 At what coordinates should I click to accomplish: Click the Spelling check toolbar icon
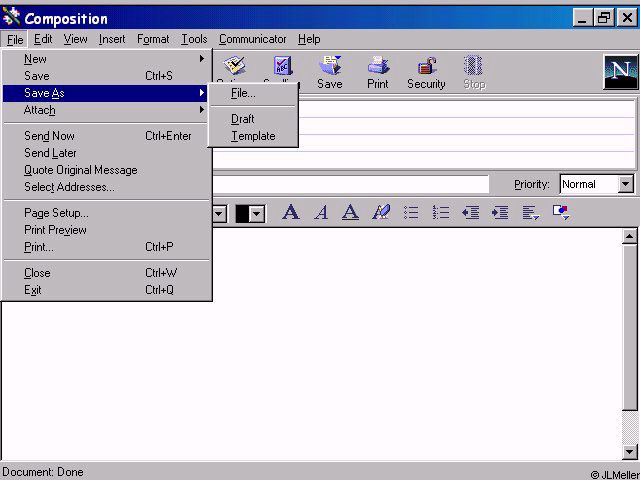(x=282, y=65)
